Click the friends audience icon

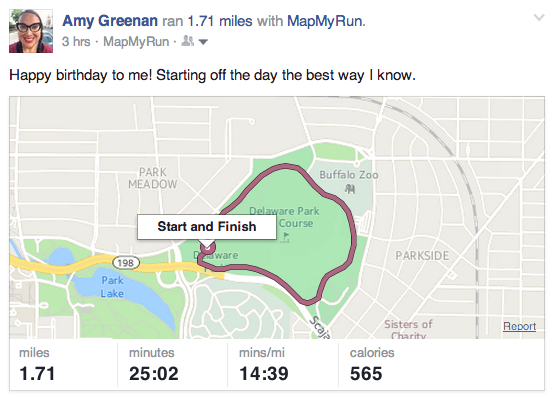(187, 41)
